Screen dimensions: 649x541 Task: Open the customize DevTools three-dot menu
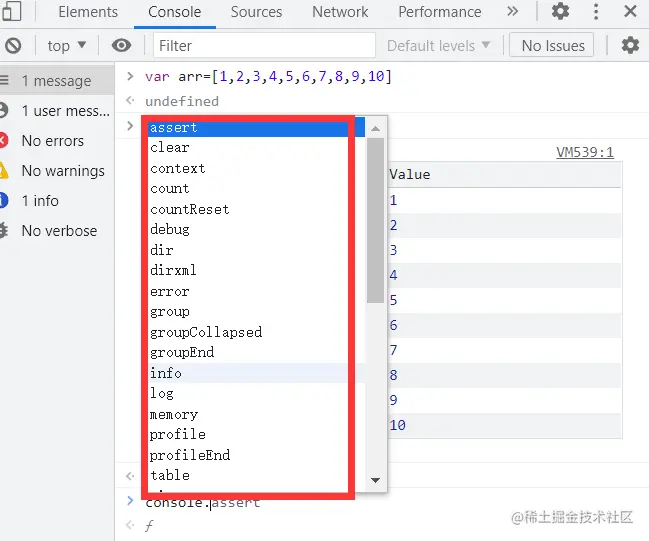(x=596, y=12)
